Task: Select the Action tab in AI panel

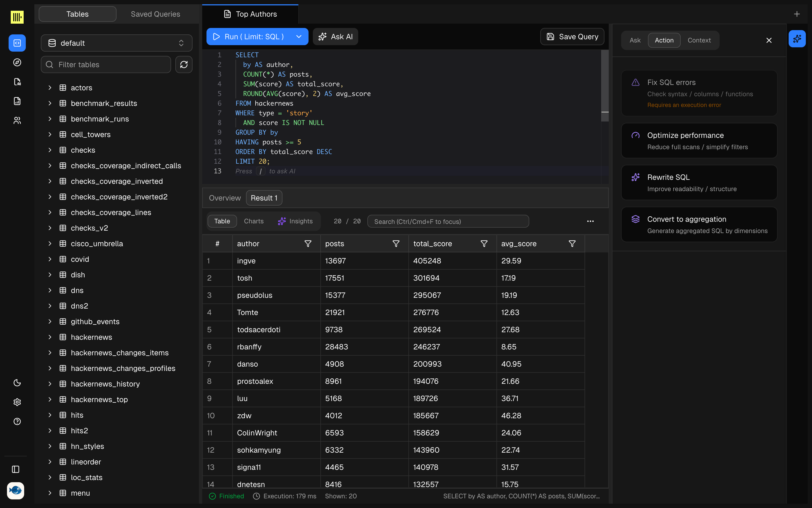Action: point(664,40)
